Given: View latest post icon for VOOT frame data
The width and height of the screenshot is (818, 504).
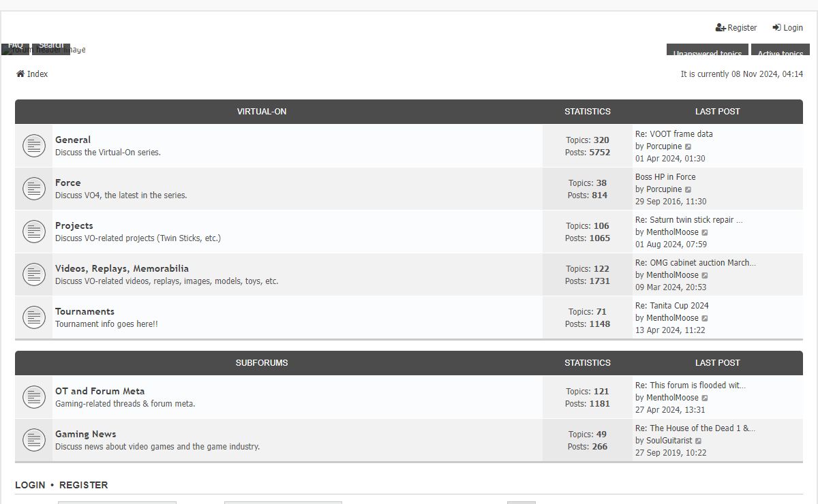Looking at the screenshot, I should click(x=688, y=146).
